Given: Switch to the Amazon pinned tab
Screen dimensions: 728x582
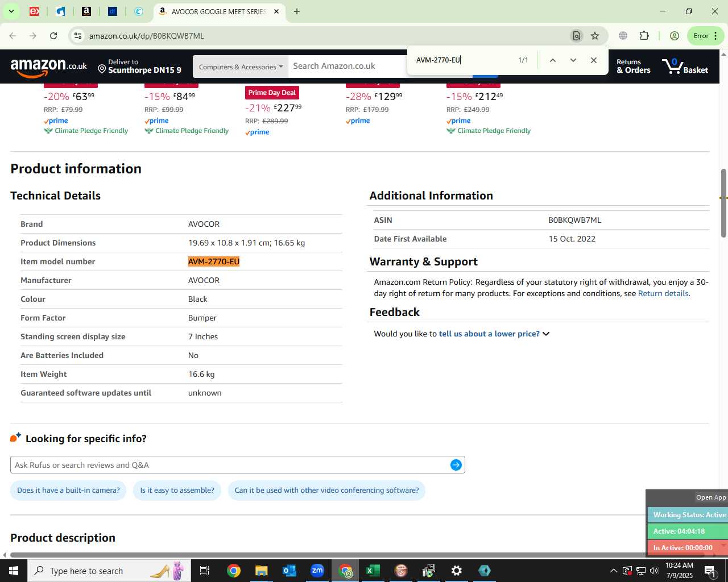Looking at the screenshot, I should [x=86, y=11].
